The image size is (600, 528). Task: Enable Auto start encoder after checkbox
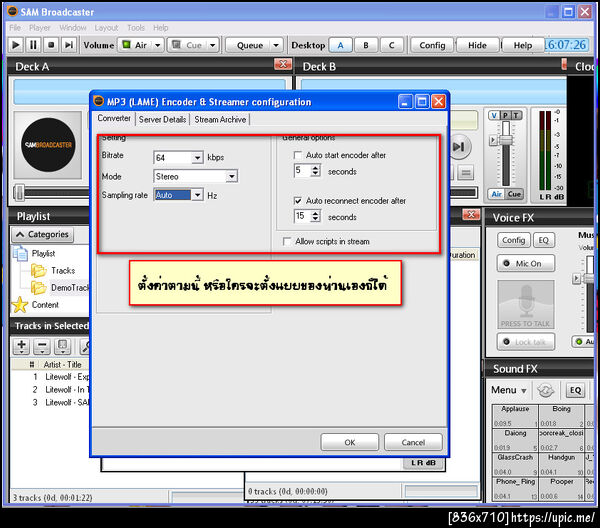tap(297, 155)
